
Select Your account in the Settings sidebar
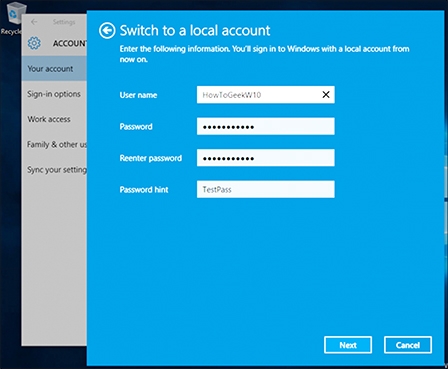pyautogui.click(x=54, y=69)
